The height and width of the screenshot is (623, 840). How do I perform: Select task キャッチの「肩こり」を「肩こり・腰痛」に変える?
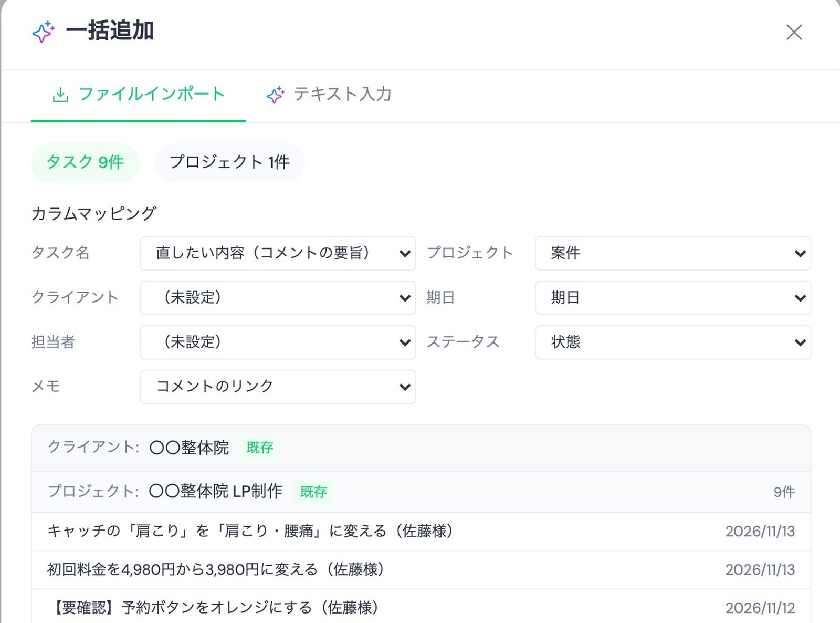coord(421,532)
